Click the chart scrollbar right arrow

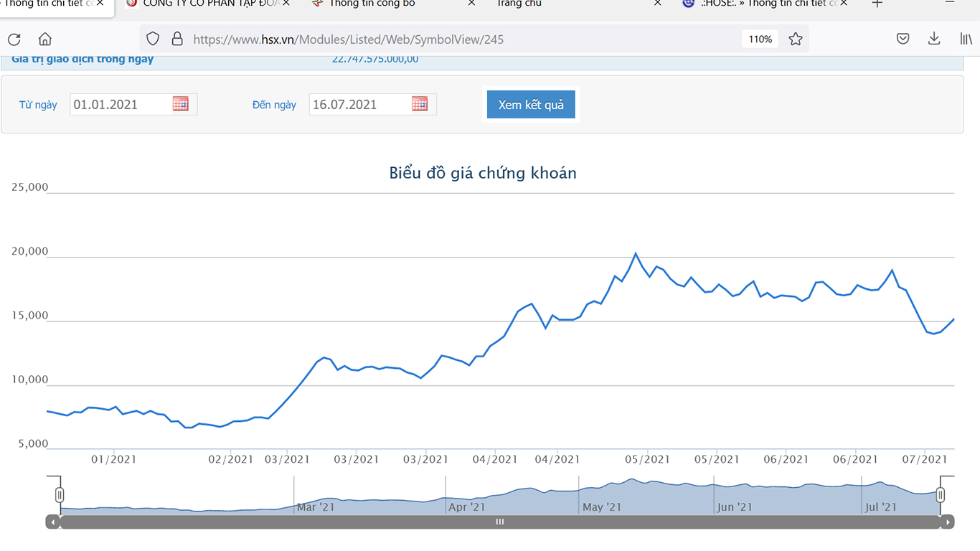click(948, 522)
